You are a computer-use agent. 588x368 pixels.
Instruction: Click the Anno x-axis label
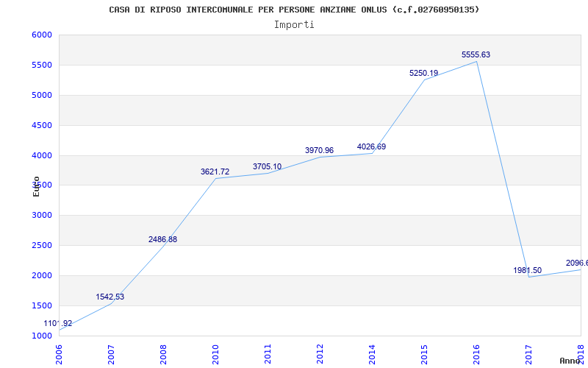(x=570, y=361)
